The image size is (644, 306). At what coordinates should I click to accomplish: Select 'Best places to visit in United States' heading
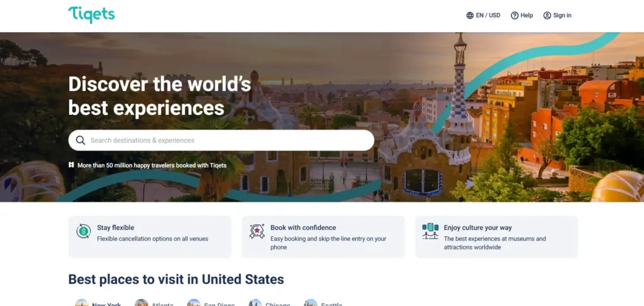[176, 280]
